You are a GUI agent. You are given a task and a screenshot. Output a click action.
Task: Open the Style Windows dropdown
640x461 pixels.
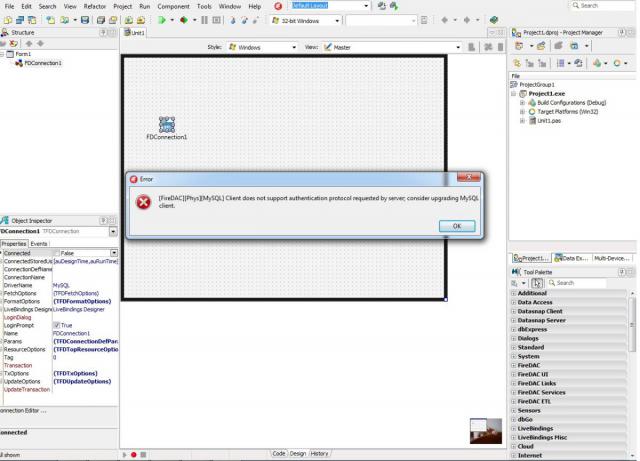[x=294, y=47]
